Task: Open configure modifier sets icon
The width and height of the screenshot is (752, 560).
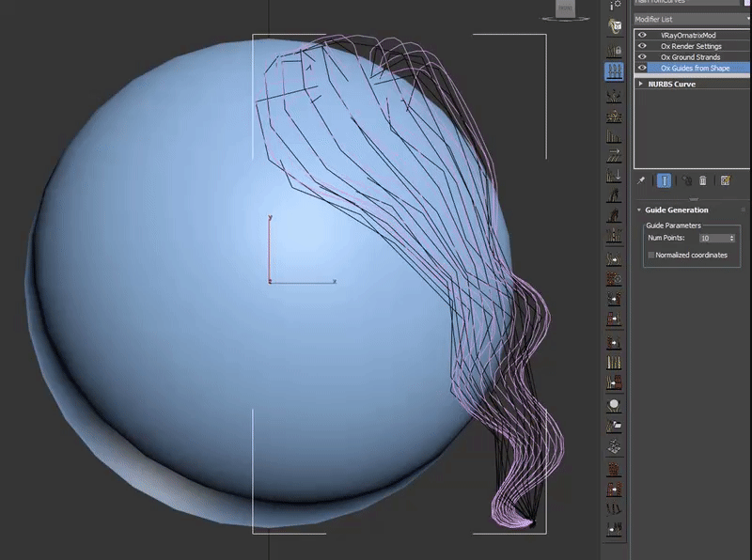Action: pos(726,180)
